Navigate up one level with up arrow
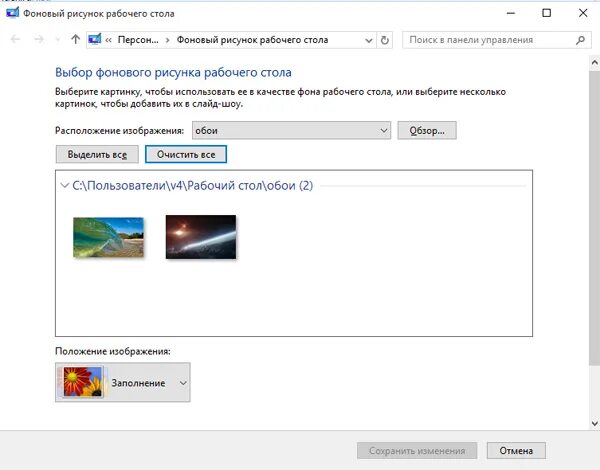The width and height of the screenshot is (600, 470). coord(75,39)
